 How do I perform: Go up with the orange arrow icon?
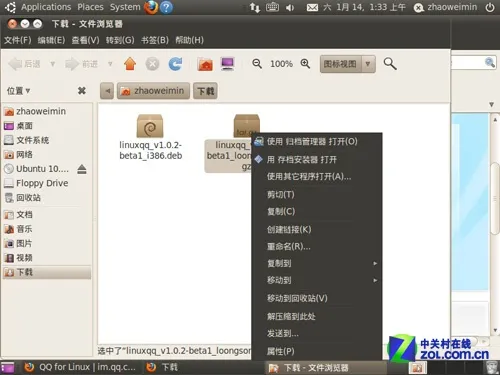pos(130,64)
